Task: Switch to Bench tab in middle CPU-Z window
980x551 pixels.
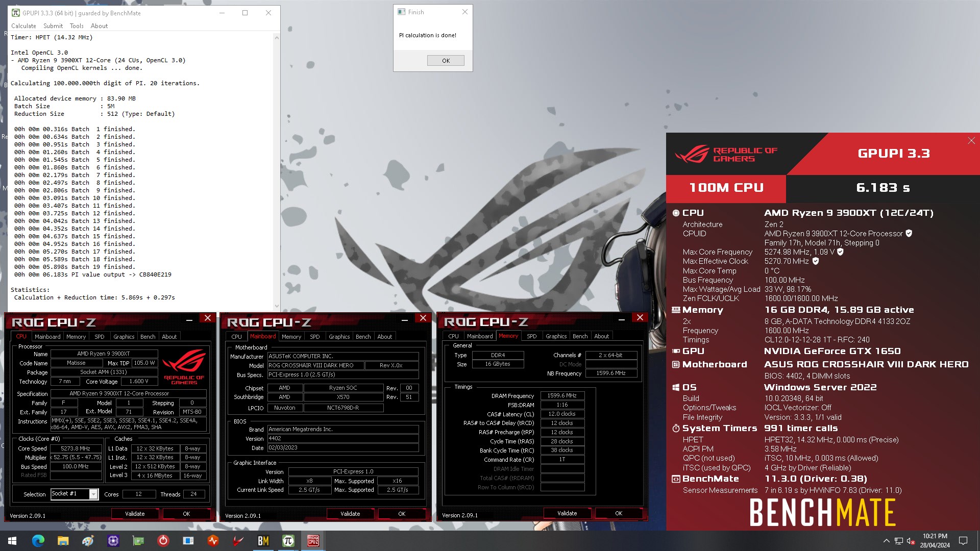Action: (363, 337)
